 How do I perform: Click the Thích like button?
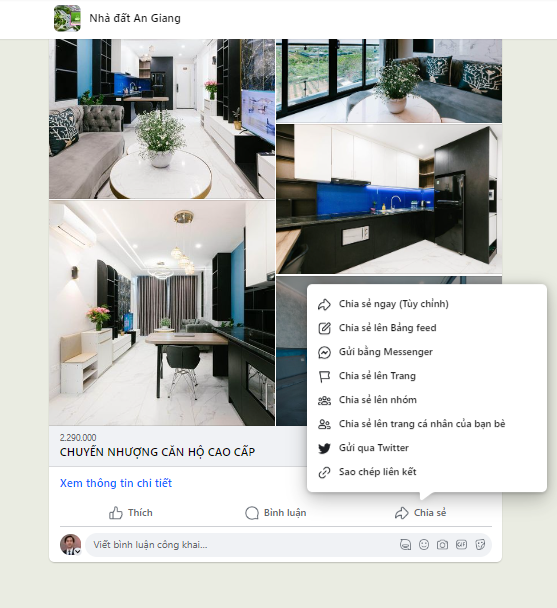[x=131, y=513]
